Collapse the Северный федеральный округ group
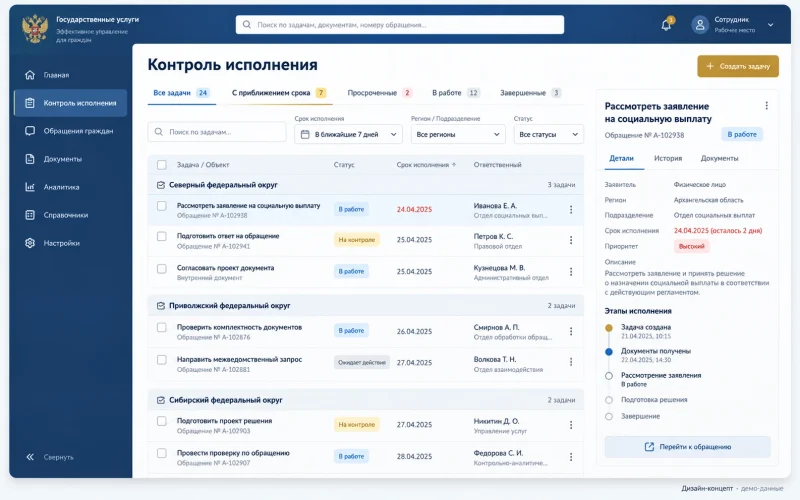The image size is (800, 500). 161,185
